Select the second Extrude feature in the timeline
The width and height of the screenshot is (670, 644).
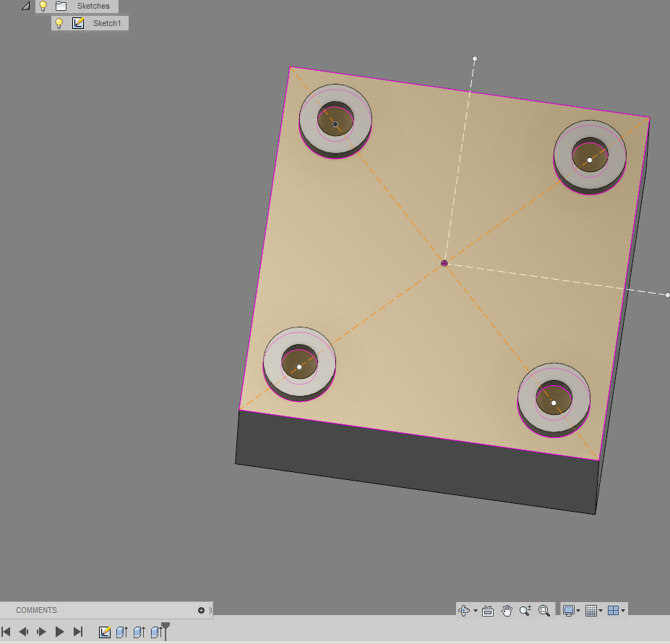(x=140, y=632)
